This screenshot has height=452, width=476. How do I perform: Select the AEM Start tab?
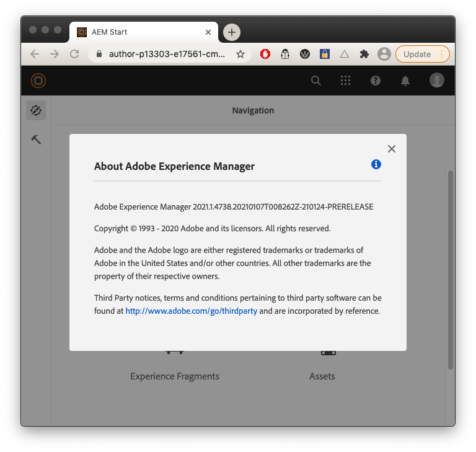point(144,32)
